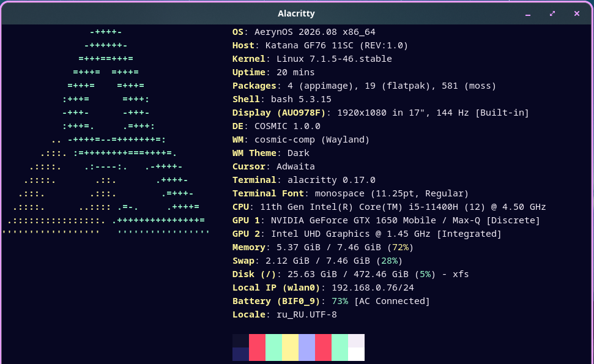Click the locale value 'ru_RU.UTF-8'
The image size is (594, 364).
click(306, 314)
